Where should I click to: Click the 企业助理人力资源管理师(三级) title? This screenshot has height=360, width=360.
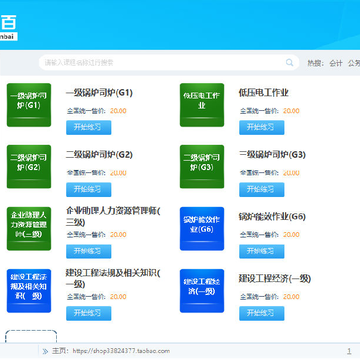tap(113, 216)
